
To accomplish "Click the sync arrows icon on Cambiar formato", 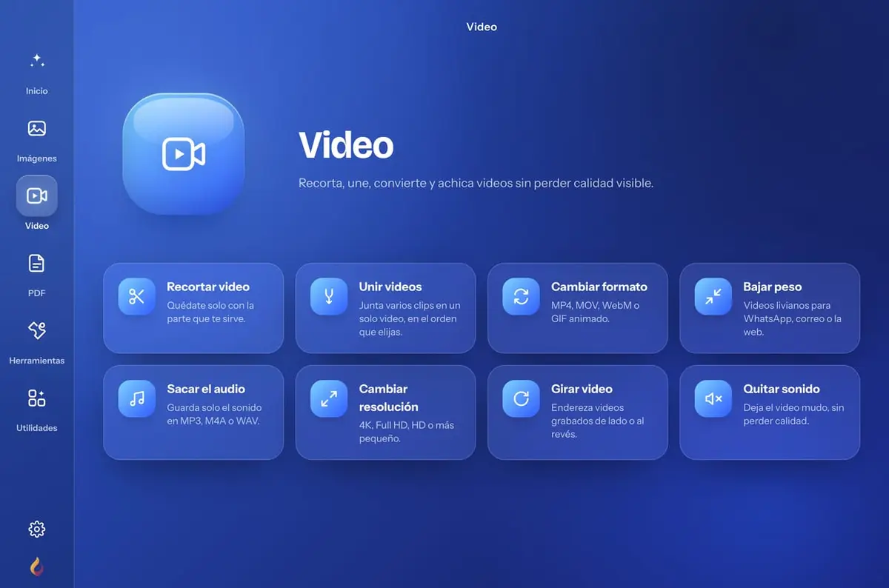I will pos(521,297).
